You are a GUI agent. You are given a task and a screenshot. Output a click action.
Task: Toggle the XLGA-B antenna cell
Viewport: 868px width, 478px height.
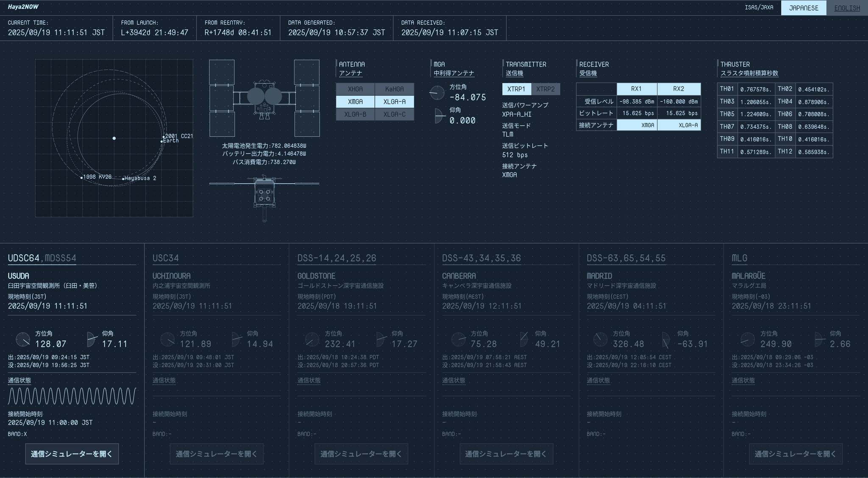(x=355, y=114)
